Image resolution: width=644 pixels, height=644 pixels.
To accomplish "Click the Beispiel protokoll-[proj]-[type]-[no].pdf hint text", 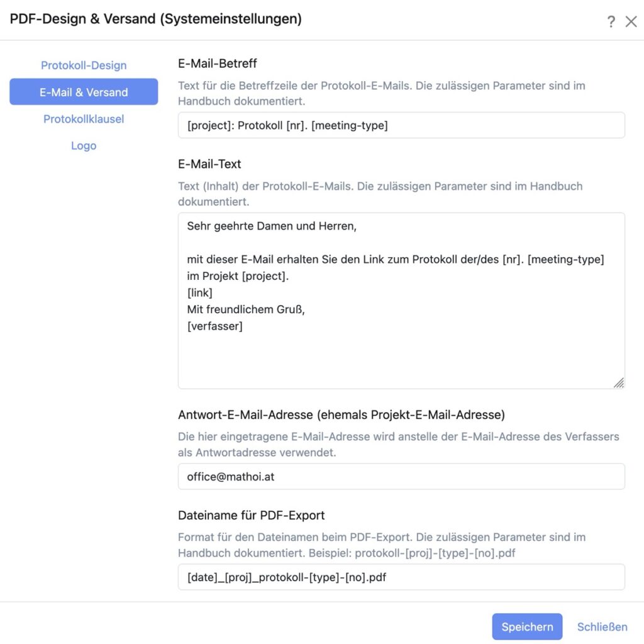I will (x=412, y=553).
